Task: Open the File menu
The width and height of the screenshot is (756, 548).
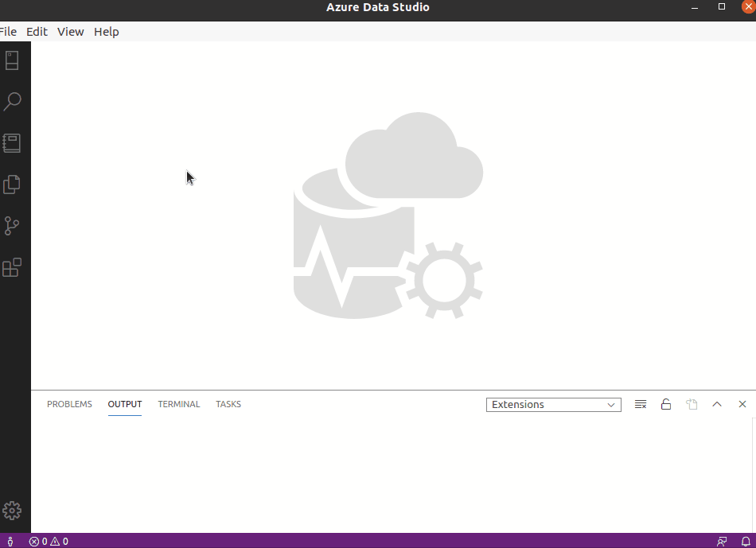Action: (8, 32)
